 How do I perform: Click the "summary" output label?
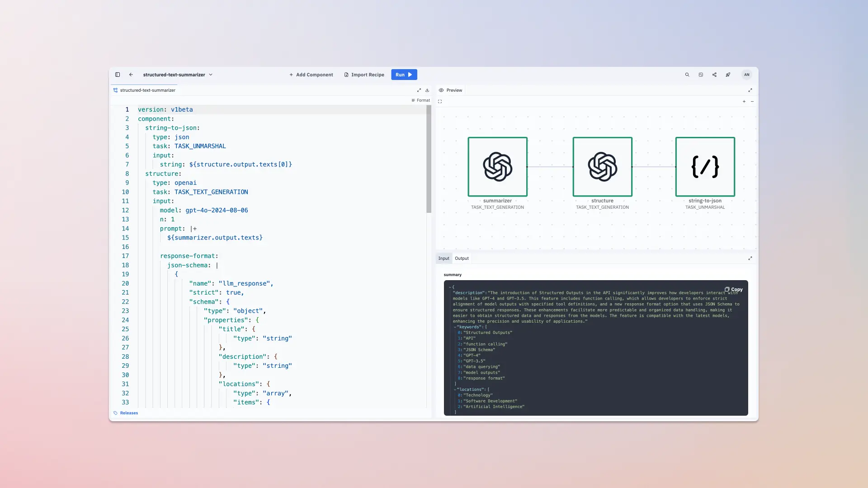pyautogui.click(x=453, y=275)
